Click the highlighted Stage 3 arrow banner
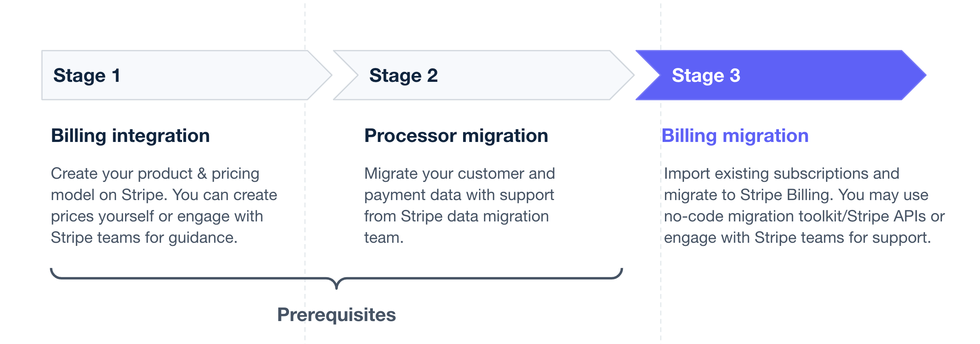This screenshot has height=344, width=980. coord(781,75)
